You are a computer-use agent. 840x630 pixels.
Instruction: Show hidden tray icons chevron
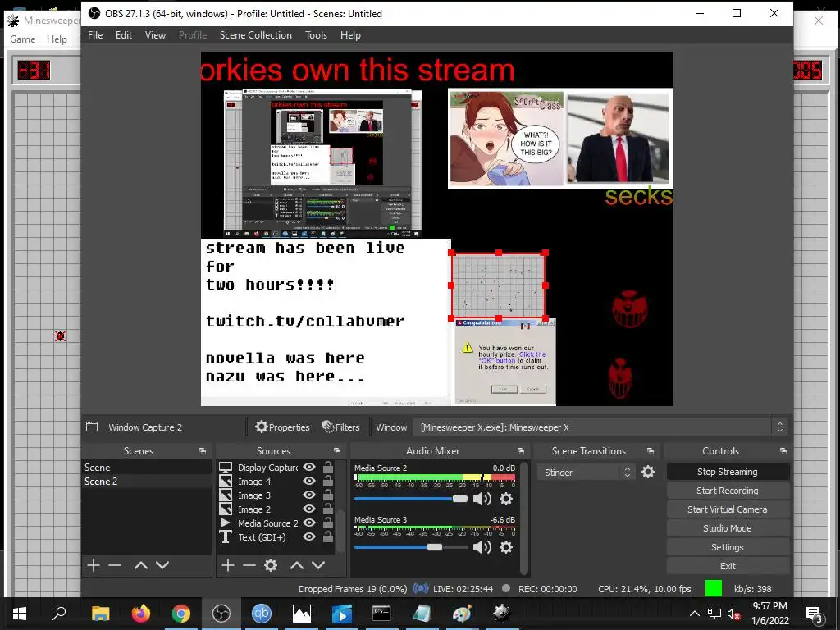click(694, 614)
